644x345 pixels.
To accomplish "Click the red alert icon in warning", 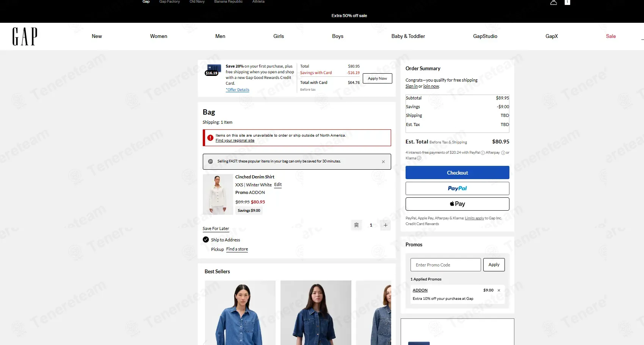I will point(210,138).
